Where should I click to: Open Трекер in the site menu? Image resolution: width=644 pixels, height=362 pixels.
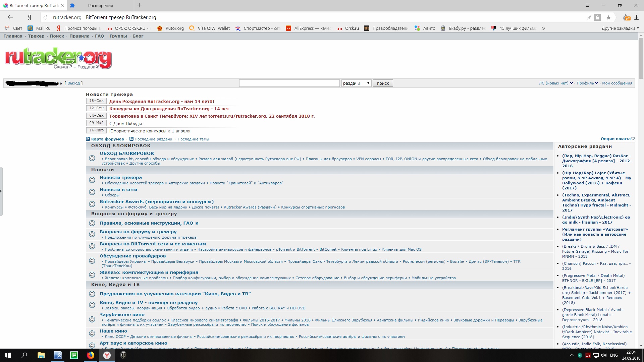coord(36,36)
